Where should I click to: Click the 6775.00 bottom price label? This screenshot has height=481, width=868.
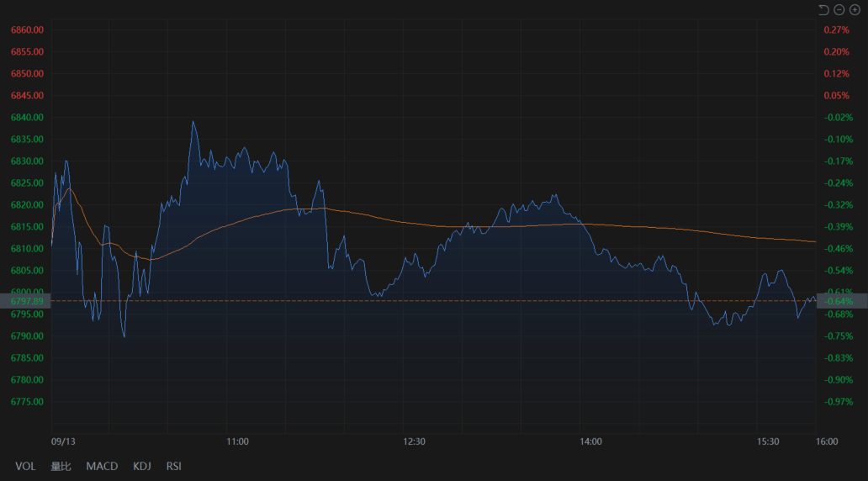[x=27, y=402]
